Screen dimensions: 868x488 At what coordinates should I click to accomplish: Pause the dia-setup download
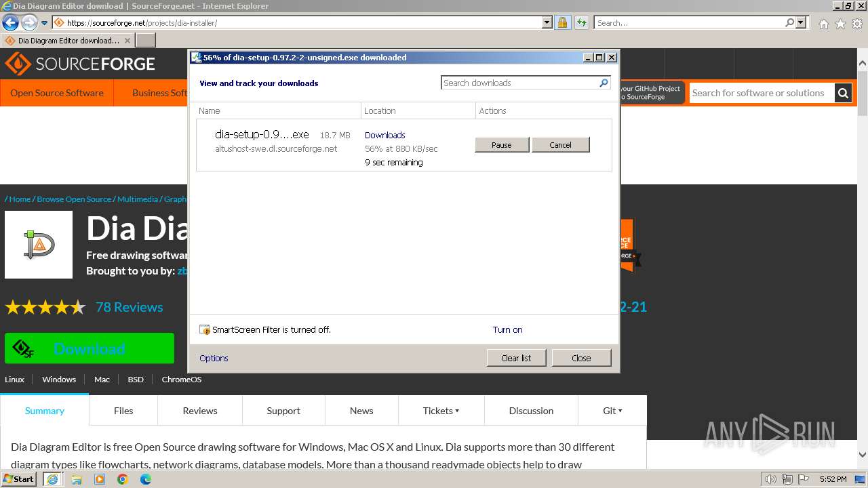click(502, 144)
